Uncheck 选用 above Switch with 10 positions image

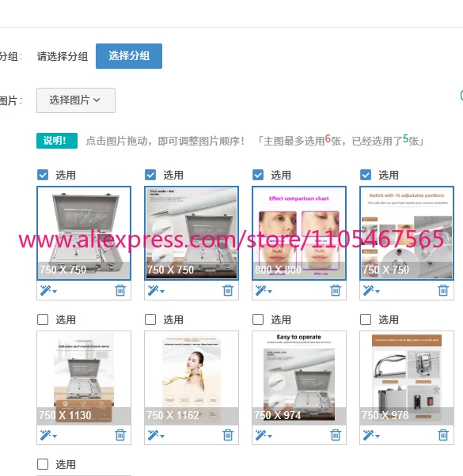366,175
